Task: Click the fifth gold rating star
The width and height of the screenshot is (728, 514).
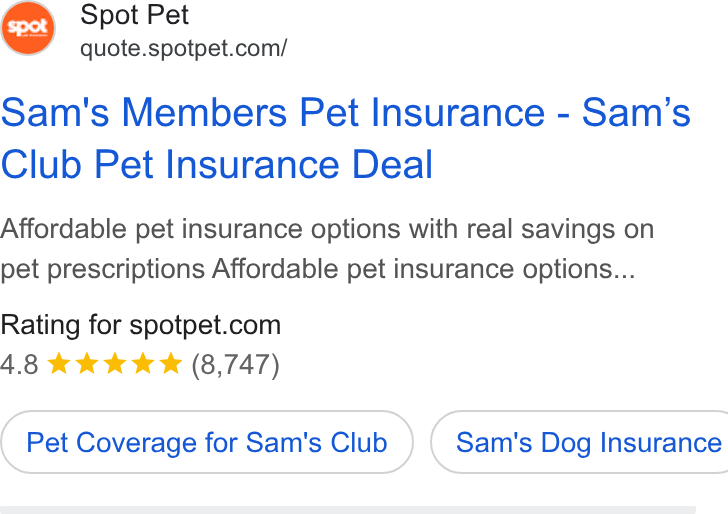Action: pos(171,363)
